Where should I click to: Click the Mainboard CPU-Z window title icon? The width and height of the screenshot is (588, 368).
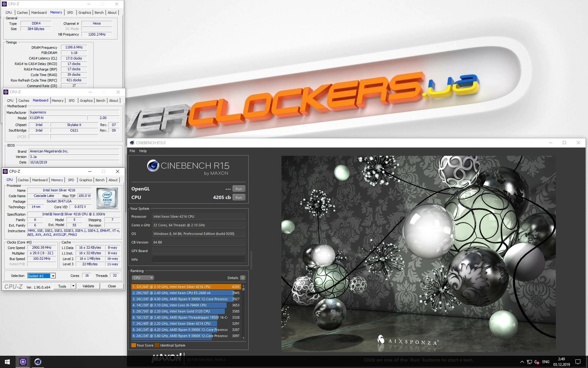pyautogui.click(x=6, y=92)
